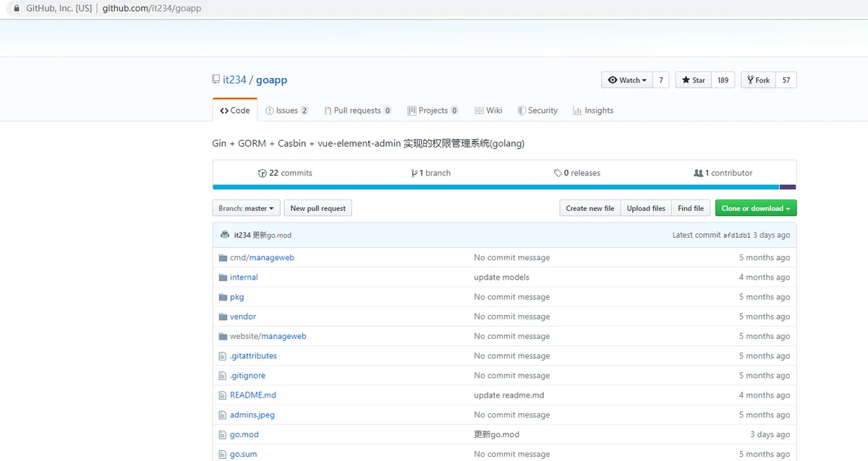Expand the Clone or download menu
This screenshot has height=461, width=868.
tap(756, 208)
